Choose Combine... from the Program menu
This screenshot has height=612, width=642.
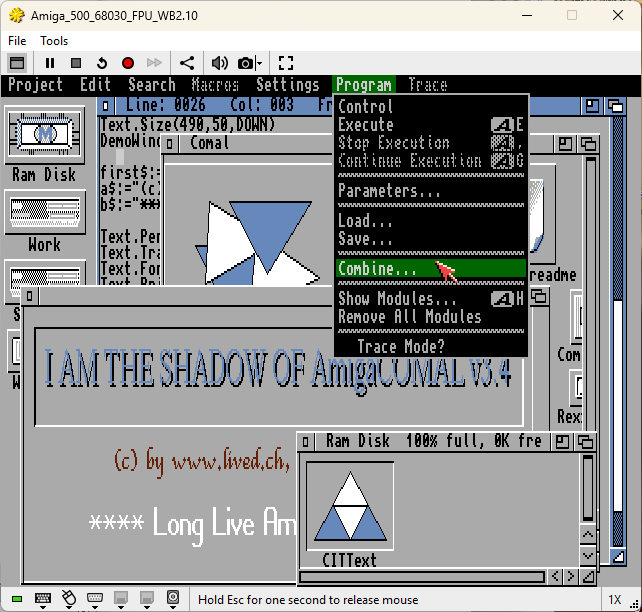click(x=430, y=269)
